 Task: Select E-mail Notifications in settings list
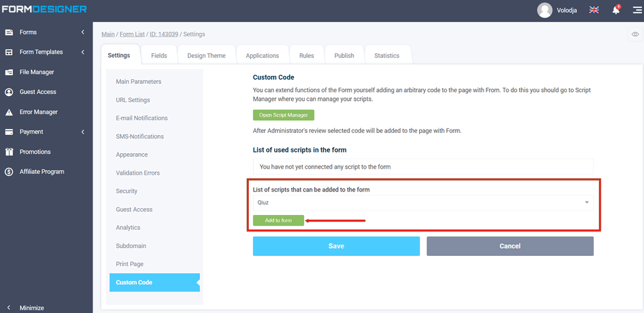142,118
